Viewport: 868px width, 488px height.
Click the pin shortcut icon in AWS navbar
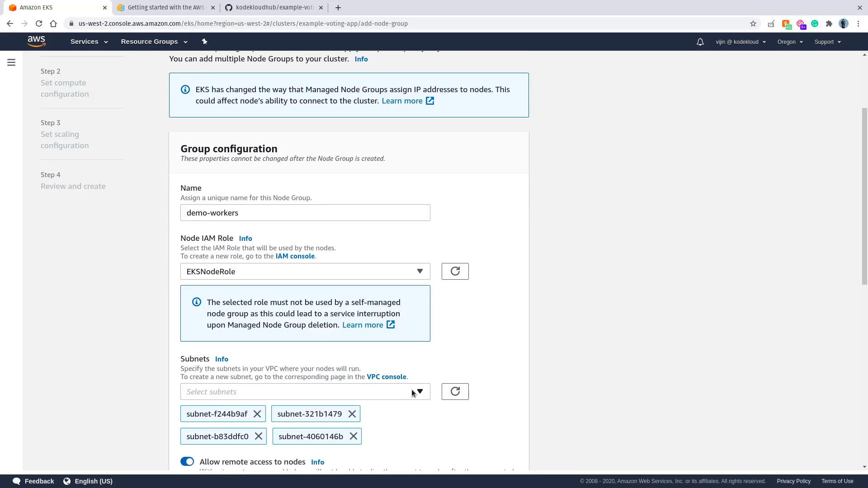point(204,42)
